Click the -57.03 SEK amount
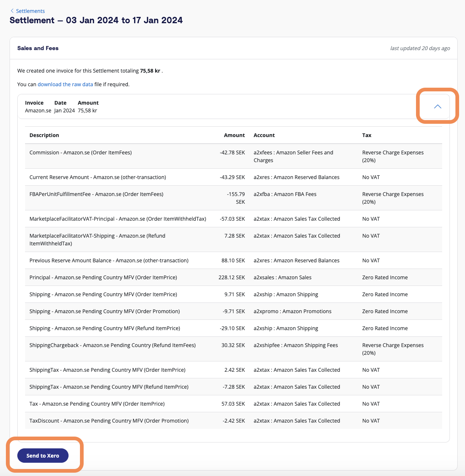Viewport: 465px width, 476px height. 232,219
